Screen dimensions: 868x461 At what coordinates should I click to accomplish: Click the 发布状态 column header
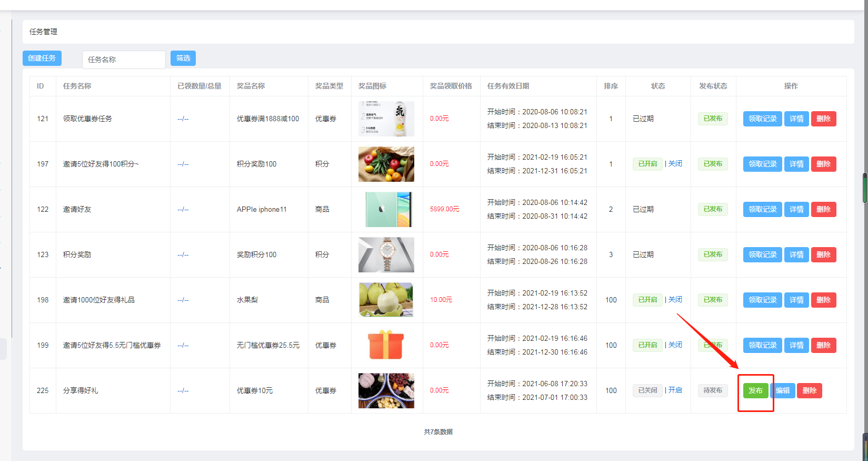(713, 86)
